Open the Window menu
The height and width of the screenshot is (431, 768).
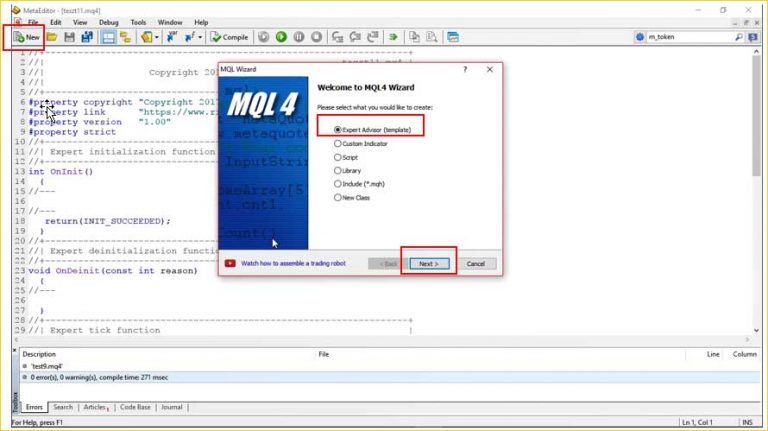tap(170, 23)
